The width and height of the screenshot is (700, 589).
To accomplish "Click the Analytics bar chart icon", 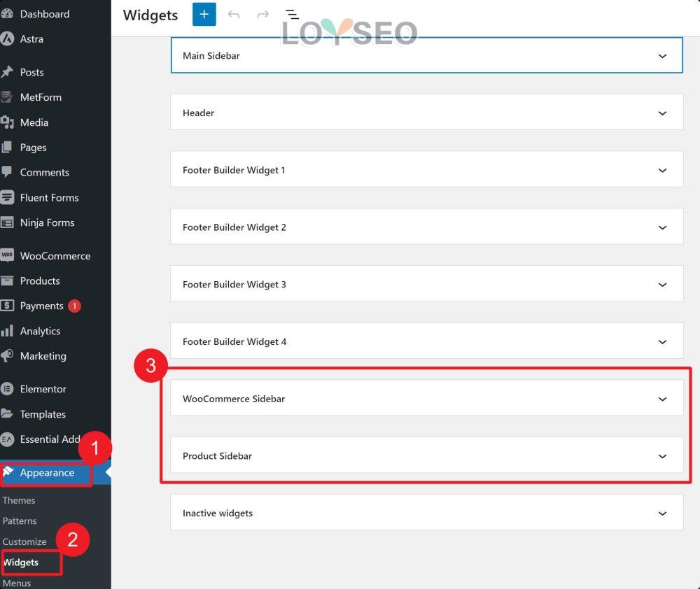I will coord(7,331).
